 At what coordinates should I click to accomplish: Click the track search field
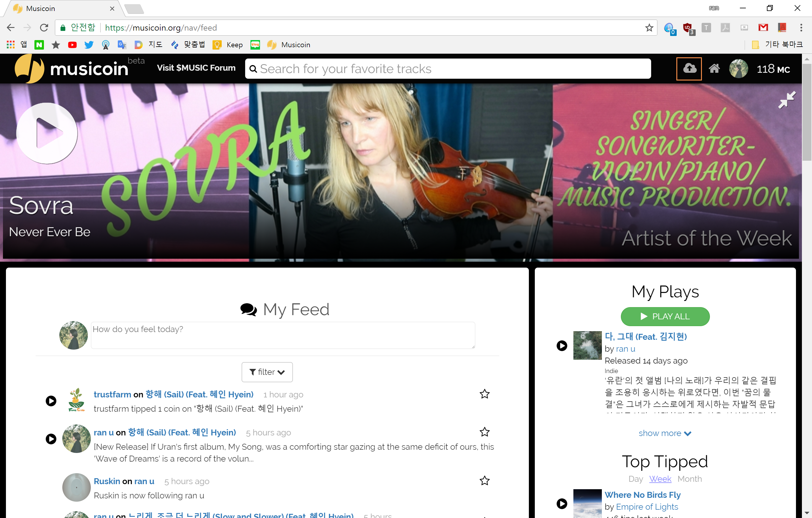(x=448, y=69)
